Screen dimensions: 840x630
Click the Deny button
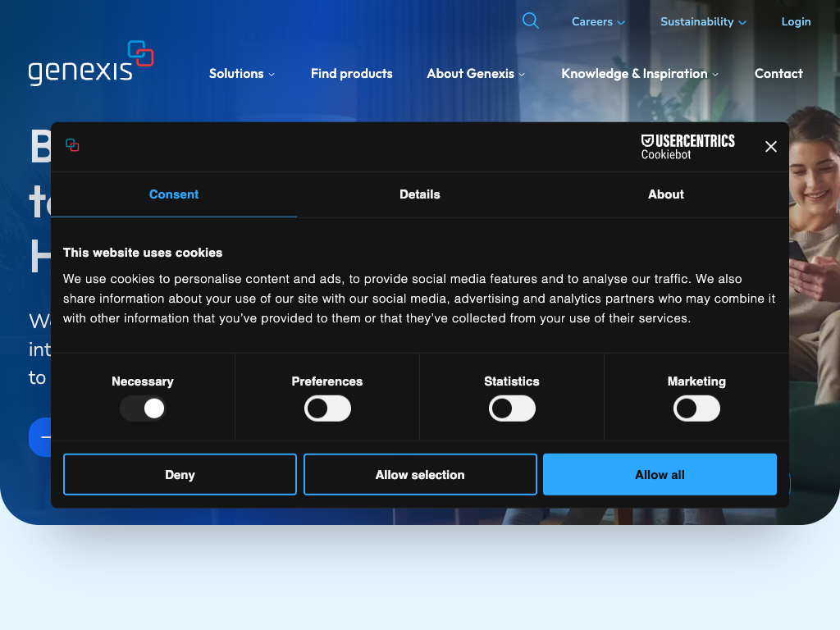(x=180, y=475)
